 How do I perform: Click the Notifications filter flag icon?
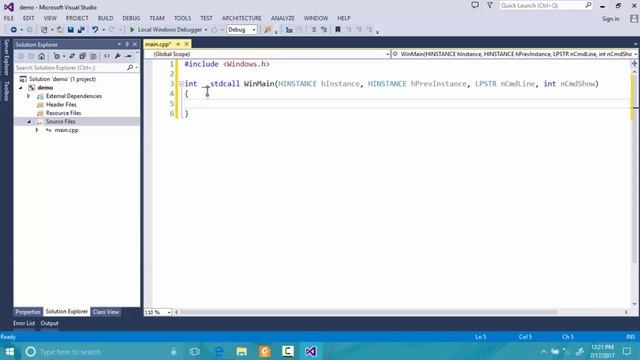point(490,6)
